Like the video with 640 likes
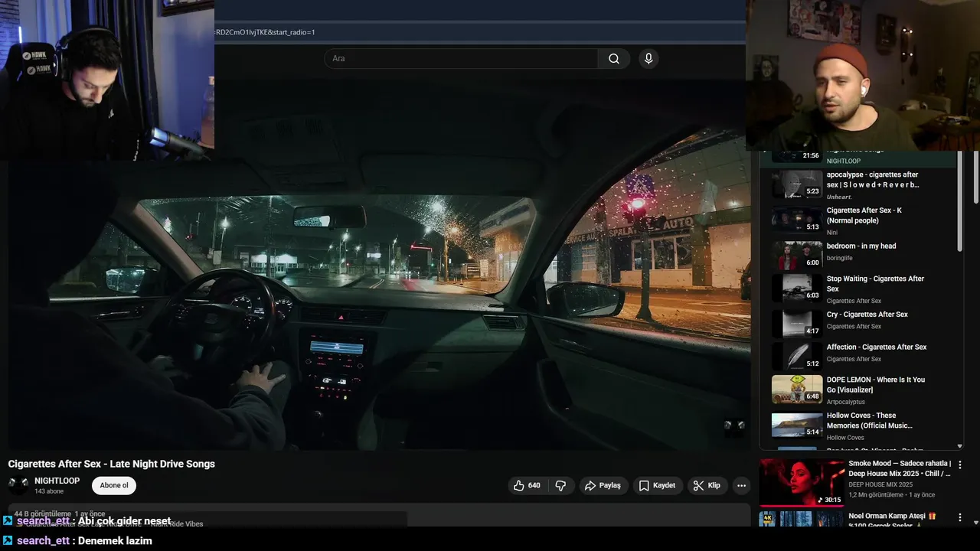The height and width of the screenshot is (551, 980). pos(527,485)
